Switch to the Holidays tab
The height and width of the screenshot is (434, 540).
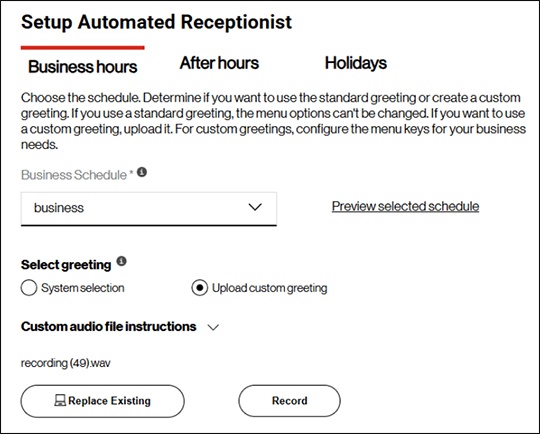[x=356, y=63]
